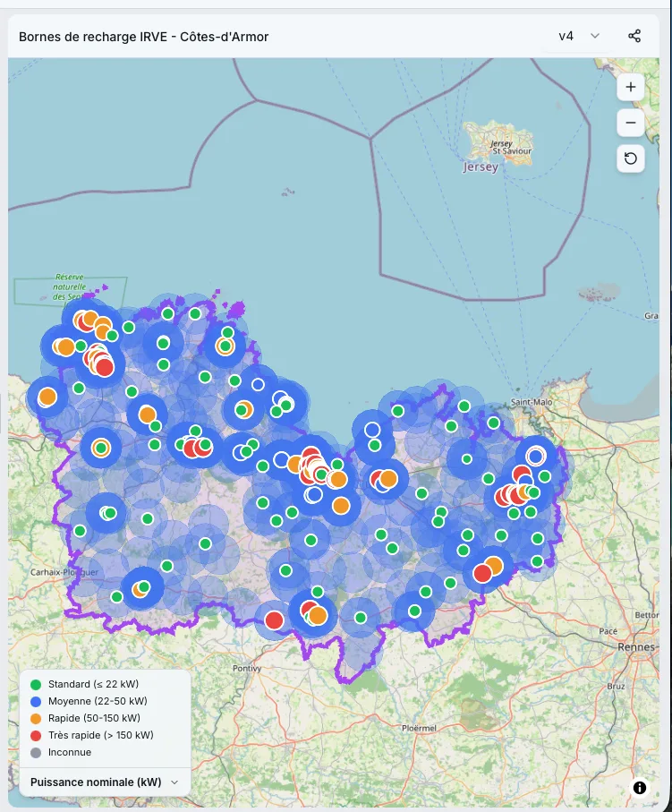Zoom out of the map
The image size is (672, 812).
point(630,123)
